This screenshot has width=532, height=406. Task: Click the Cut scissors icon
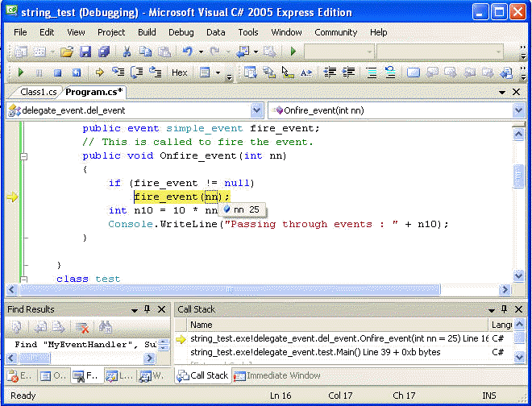127,52
